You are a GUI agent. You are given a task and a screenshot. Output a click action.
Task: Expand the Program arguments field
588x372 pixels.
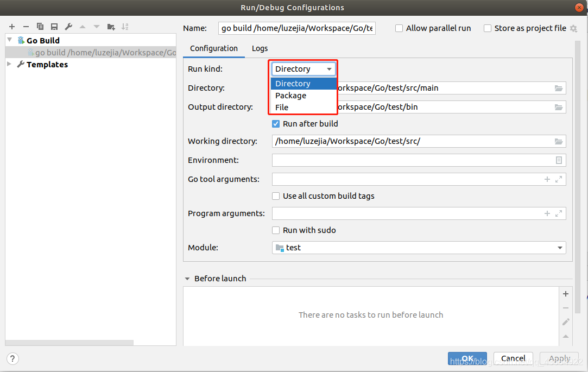coord(559,213)
